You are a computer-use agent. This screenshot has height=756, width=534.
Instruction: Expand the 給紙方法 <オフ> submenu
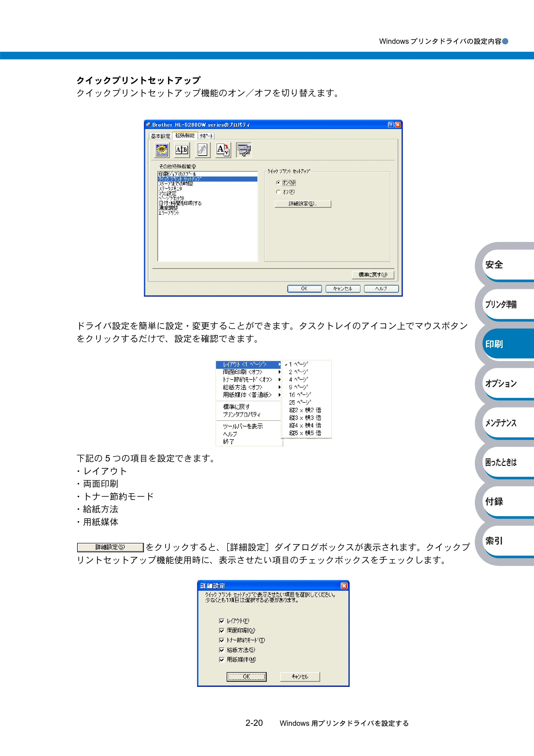point(249,387)
